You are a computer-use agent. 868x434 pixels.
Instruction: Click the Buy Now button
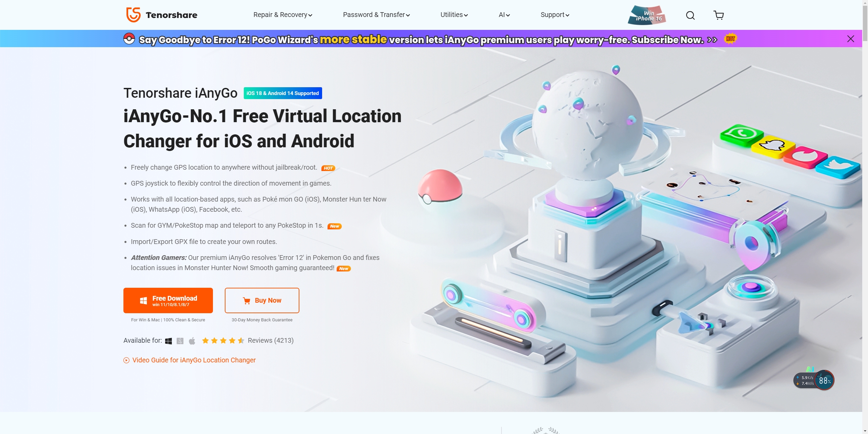262,300
